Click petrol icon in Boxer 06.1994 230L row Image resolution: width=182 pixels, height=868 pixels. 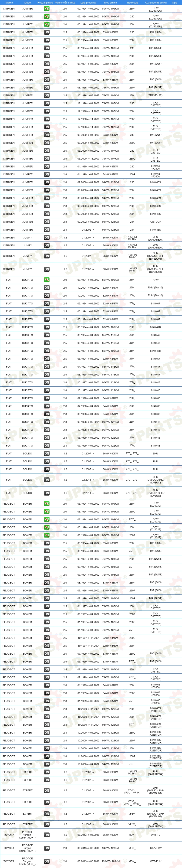tap(47, 512)
